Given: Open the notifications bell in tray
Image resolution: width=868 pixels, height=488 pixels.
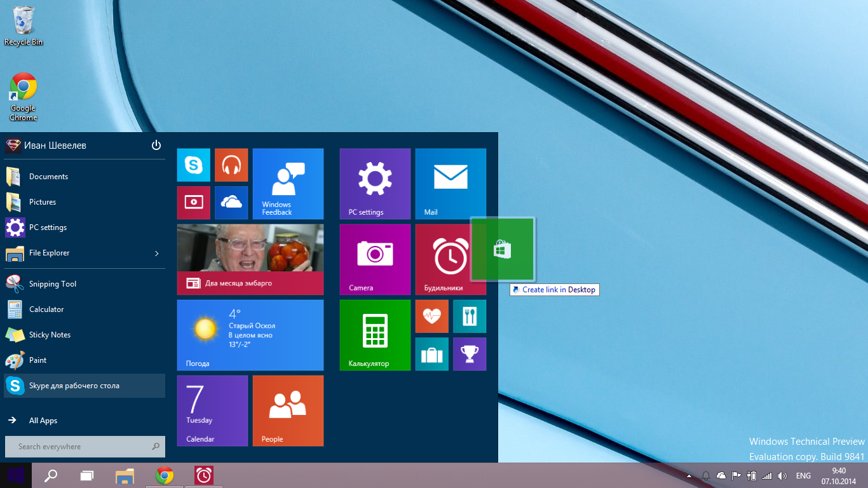Looking at the screenshot, I should (706, 476).
